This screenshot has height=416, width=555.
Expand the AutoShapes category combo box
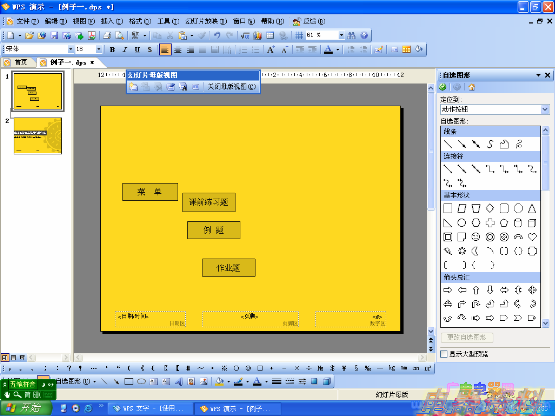(495, 109)
